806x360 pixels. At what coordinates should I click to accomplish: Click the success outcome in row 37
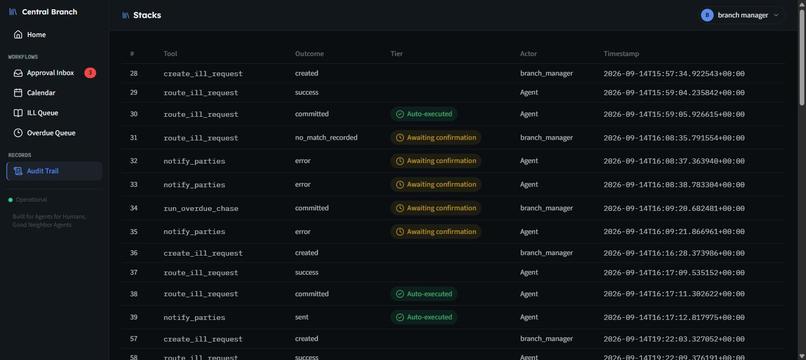pos(307,273)
